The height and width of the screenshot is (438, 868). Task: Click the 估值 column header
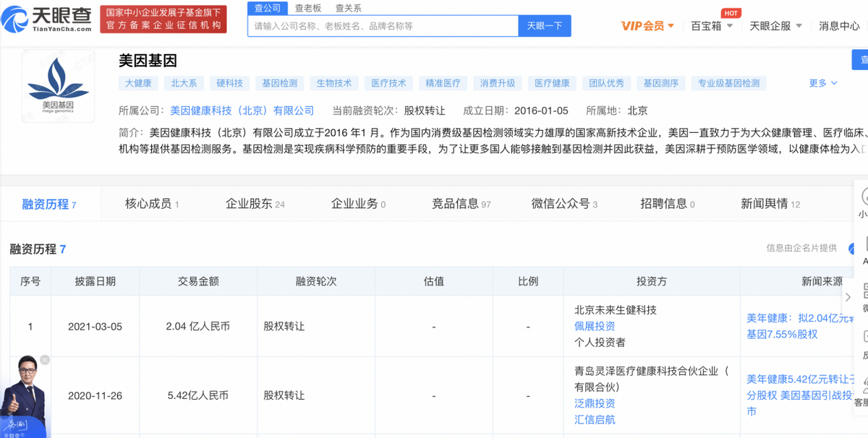[434, 281]
